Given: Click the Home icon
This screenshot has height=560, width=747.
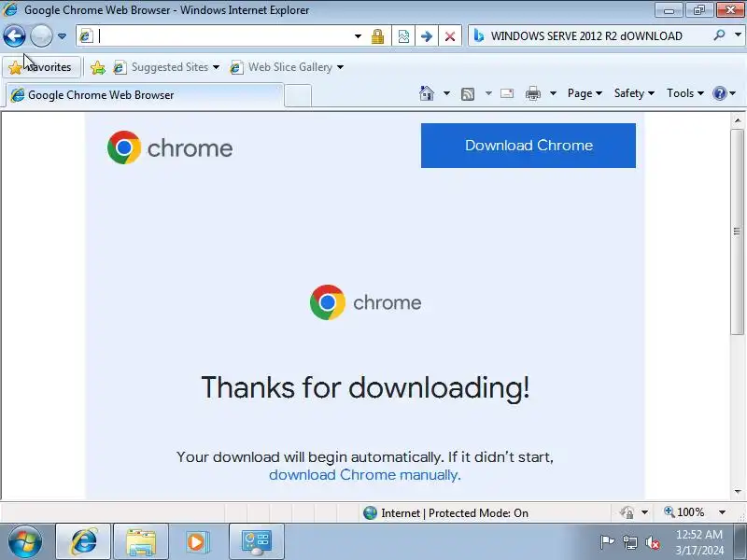Looking at the screenshot, I should [x=427, y=93].
